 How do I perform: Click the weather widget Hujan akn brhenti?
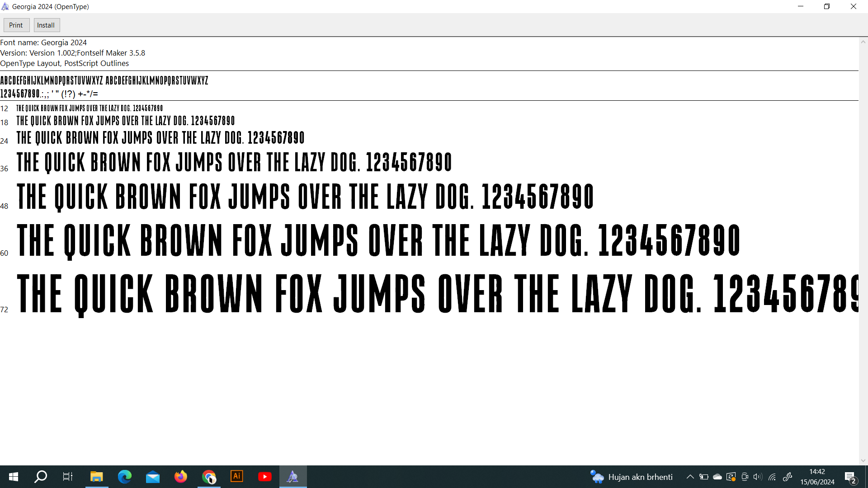[x=632, y=477]
